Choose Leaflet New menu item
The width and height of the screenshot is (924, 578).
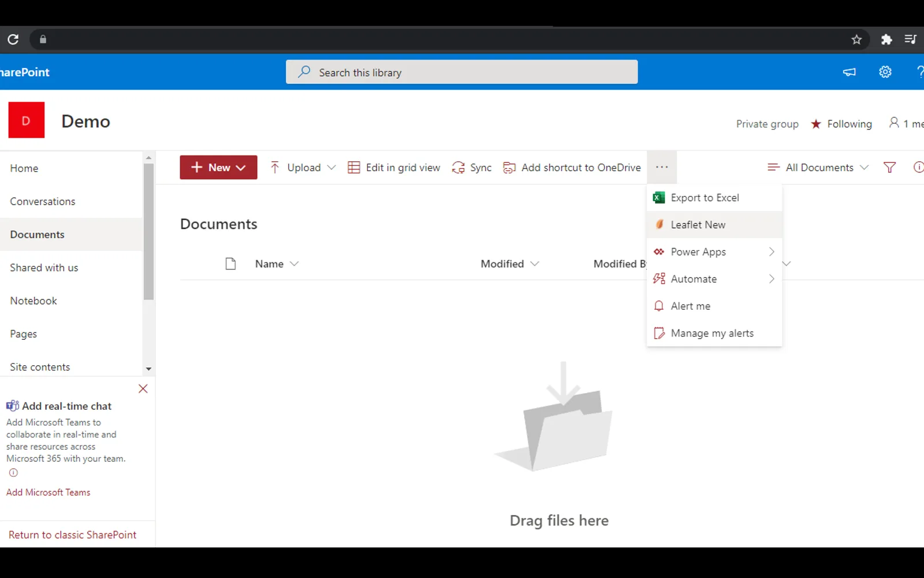pos(714,225)
